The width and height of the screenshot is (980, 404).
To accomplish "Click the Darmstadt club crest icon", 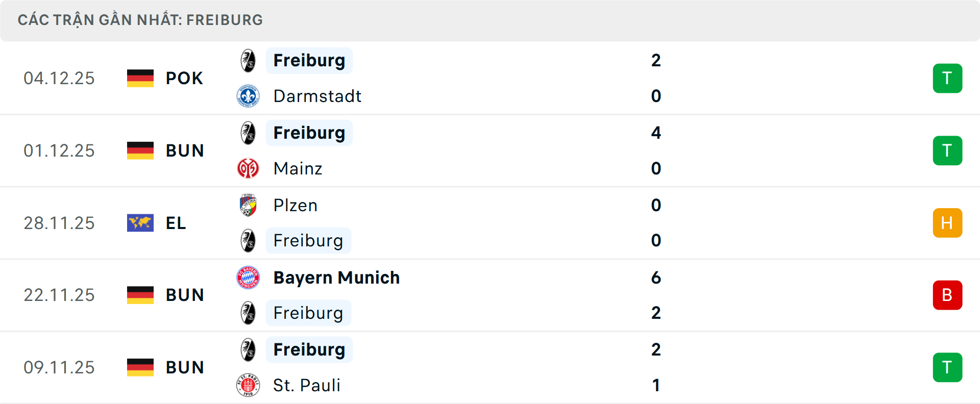I will [248, 96].
